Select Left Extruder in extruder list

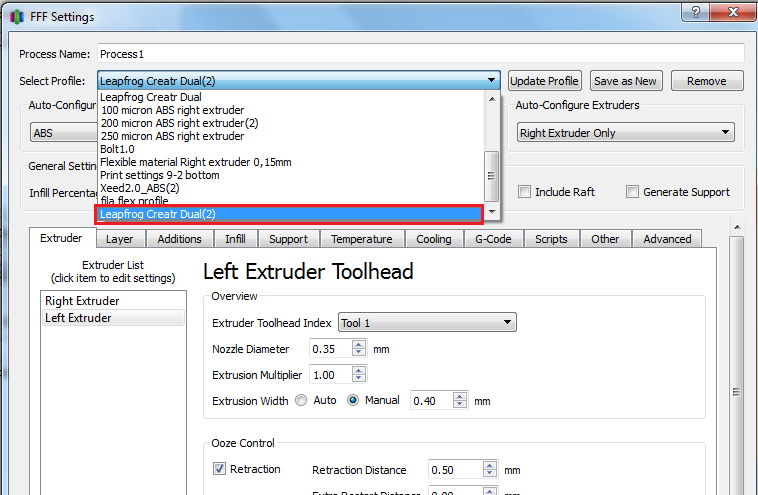pyautogui.click(x=114, y=318)
